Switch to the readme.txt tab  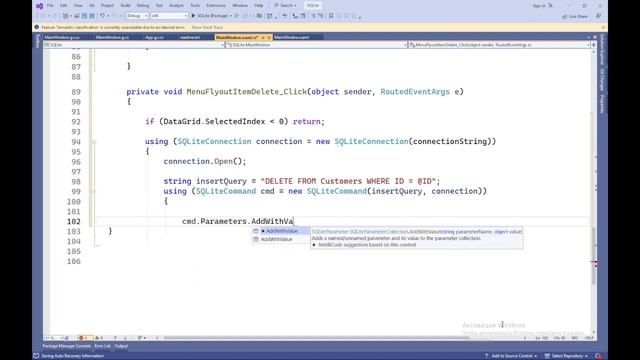(x=190, y=37)
